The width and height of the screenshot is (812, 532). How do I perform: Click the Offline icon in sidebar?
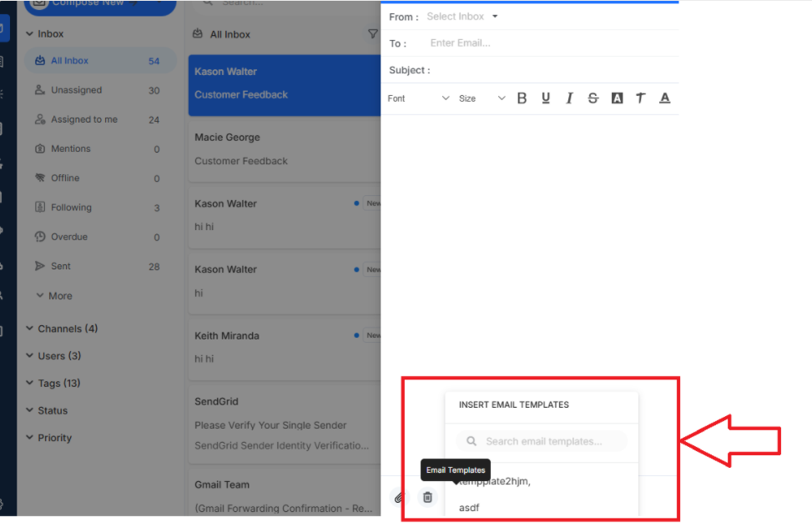point(39,178)
